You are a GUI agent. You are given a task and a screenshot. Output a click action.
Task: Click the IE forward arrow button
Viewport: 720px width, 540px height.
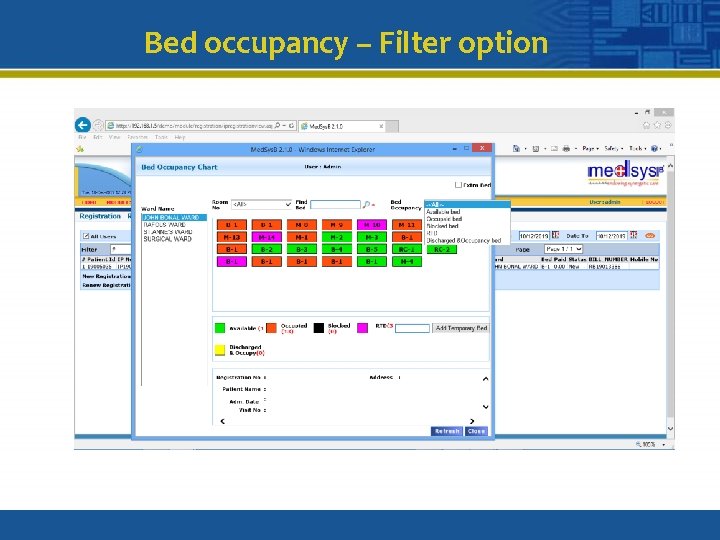coord(98,125)
